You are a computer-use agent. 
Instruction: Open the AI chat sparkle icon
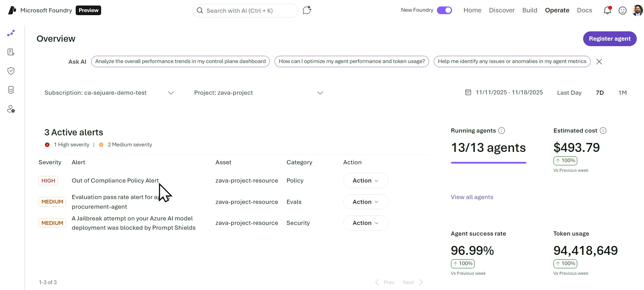(307, 10)
